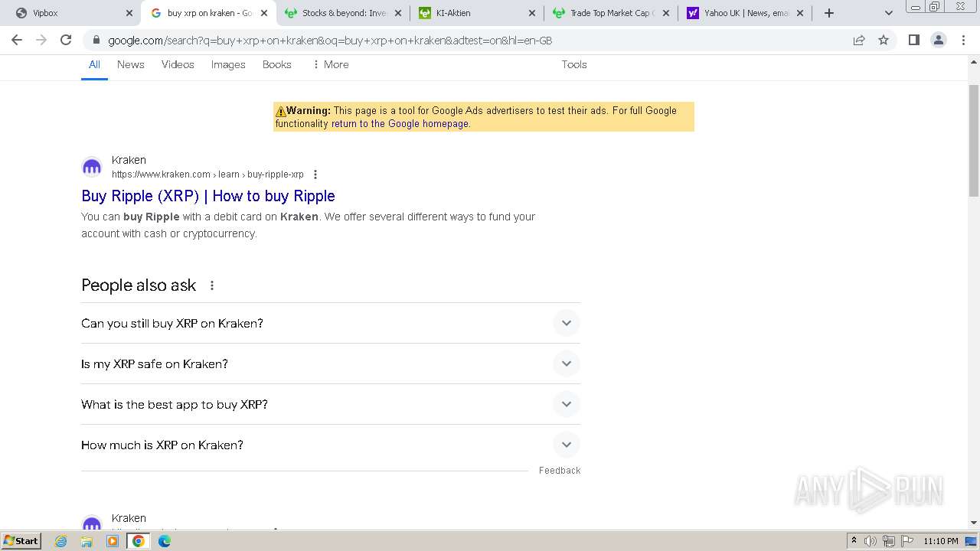Click the network tray icon

[889, 541]
